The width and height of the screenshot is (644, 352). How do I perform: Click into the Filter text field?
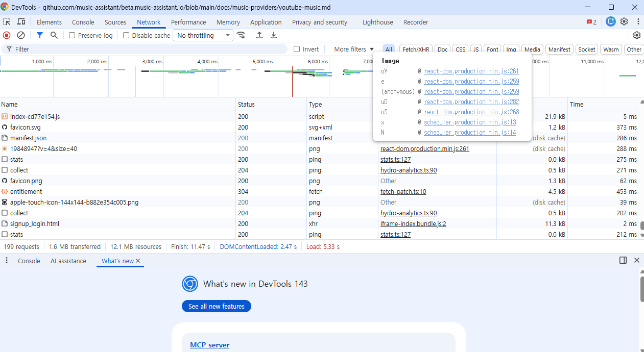point(148,49)
